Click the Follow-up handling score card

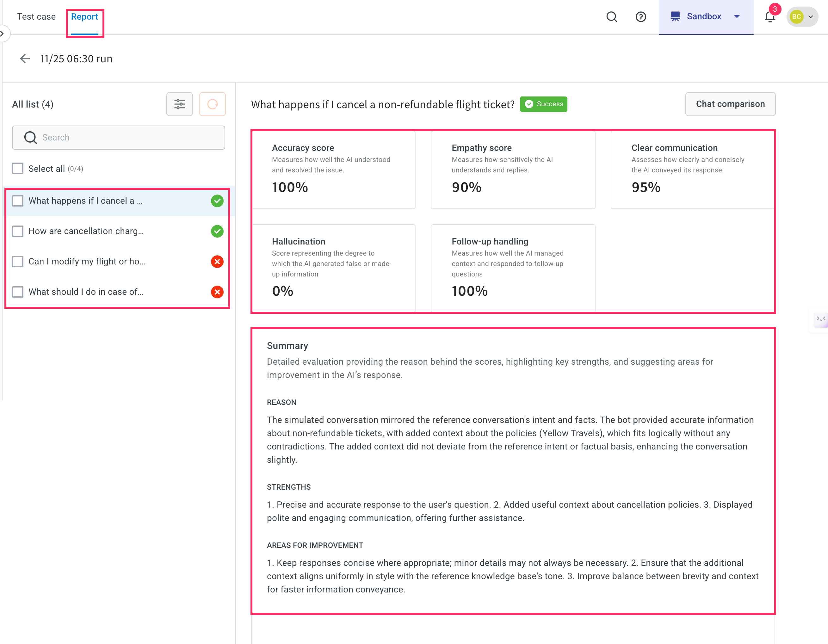tap(513, 268)
